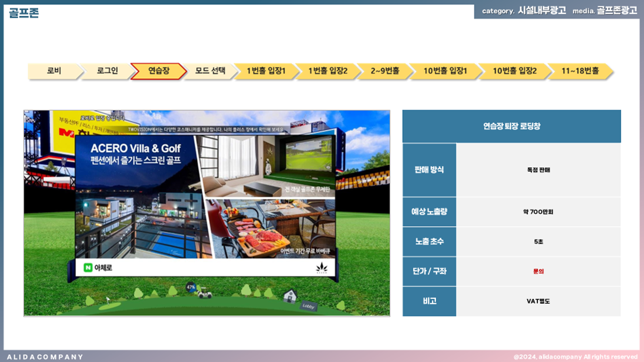The width and height of the screenshot is (644, 362).
Task: Open the 10번홀 입장2 step
Action: tap(514, 71)
